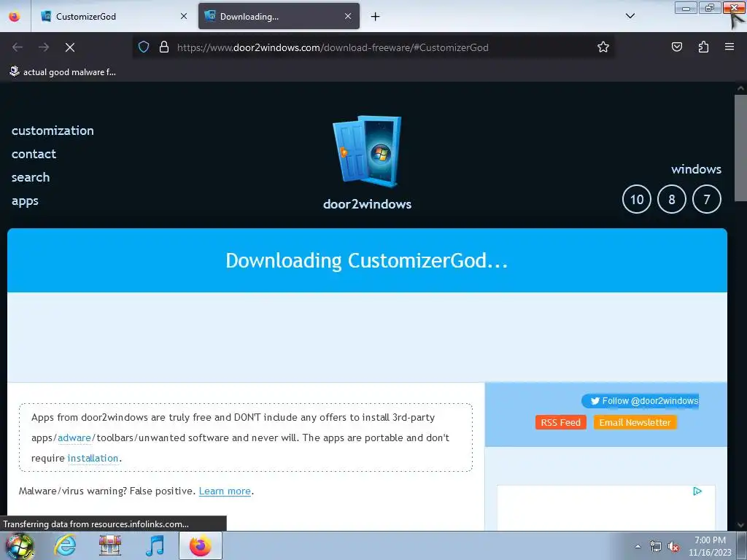Click the 'Downloading CustomizerGod...' heading
Screen dimensions: 747x560
367,260
